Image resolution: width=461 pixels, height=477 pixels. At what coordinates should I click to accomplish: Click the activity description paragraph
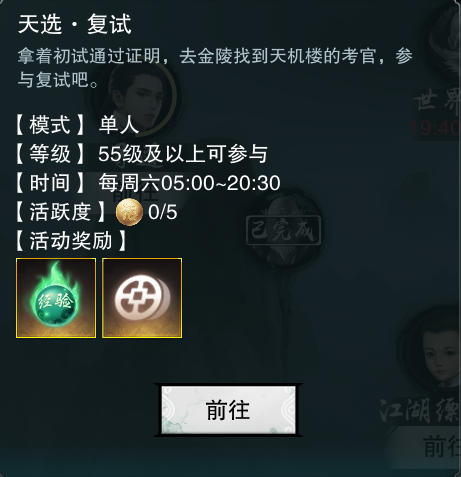tap(215, 68)
